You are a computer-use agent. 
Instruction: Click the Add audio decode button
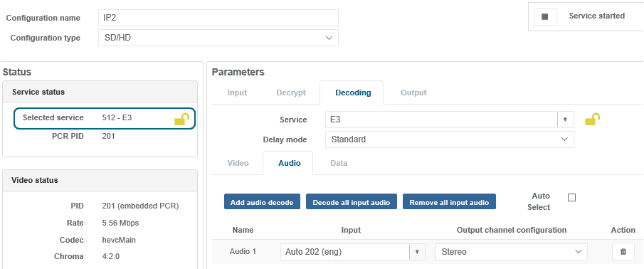[x=262, y=201]
